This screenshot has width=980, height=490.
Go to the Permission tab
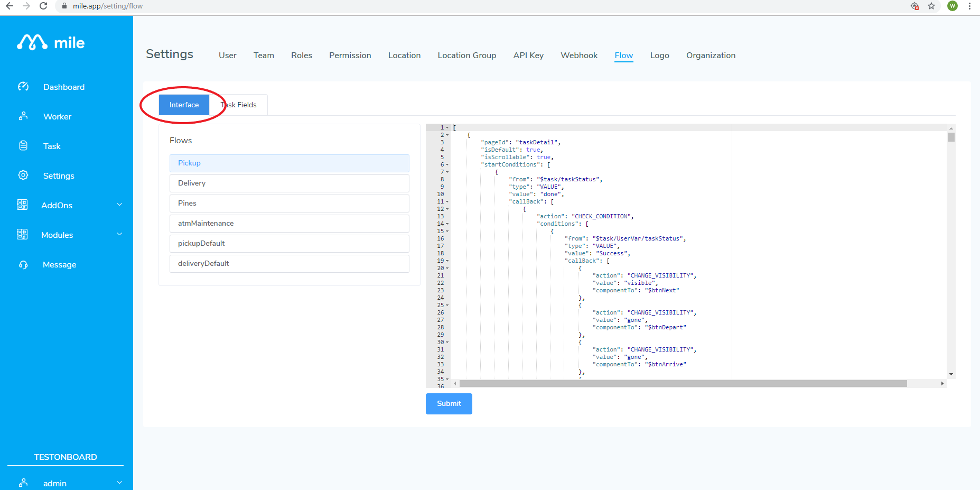tap(350, 56)
